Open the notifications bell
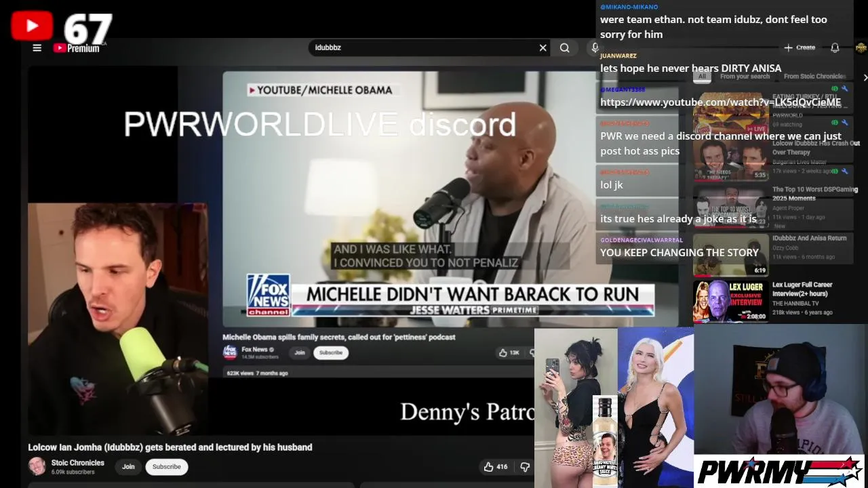This screenshot has height=488, width=868. (835, 47)
